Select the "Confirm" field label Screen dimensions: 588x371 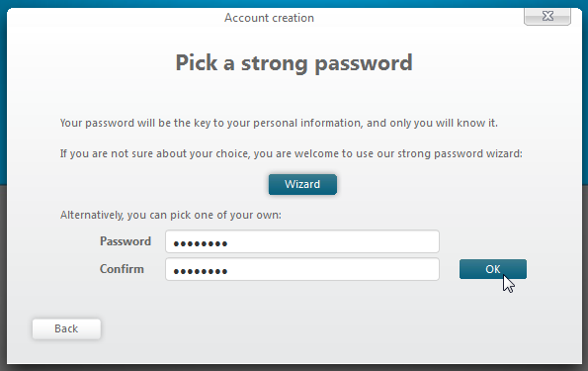point(122,269)
